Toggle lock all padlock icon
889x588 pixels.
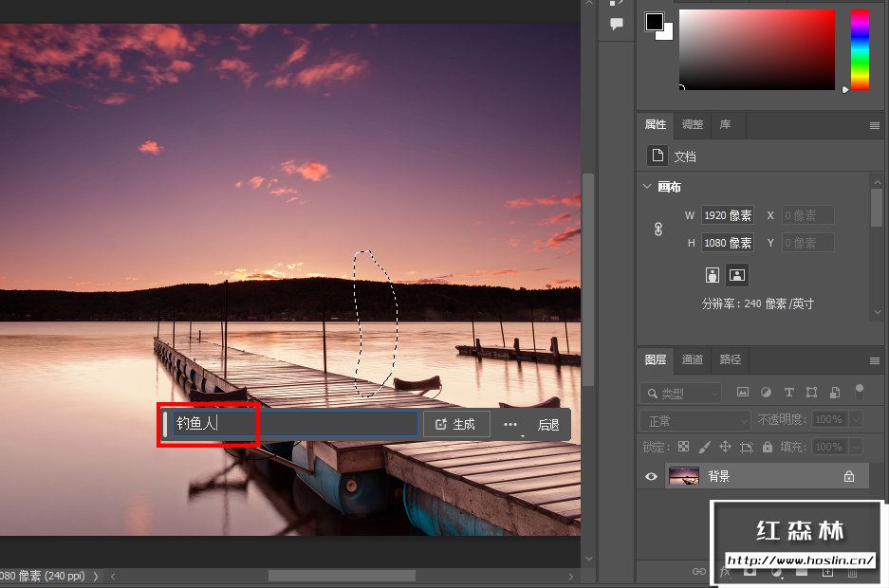[768, 447]
